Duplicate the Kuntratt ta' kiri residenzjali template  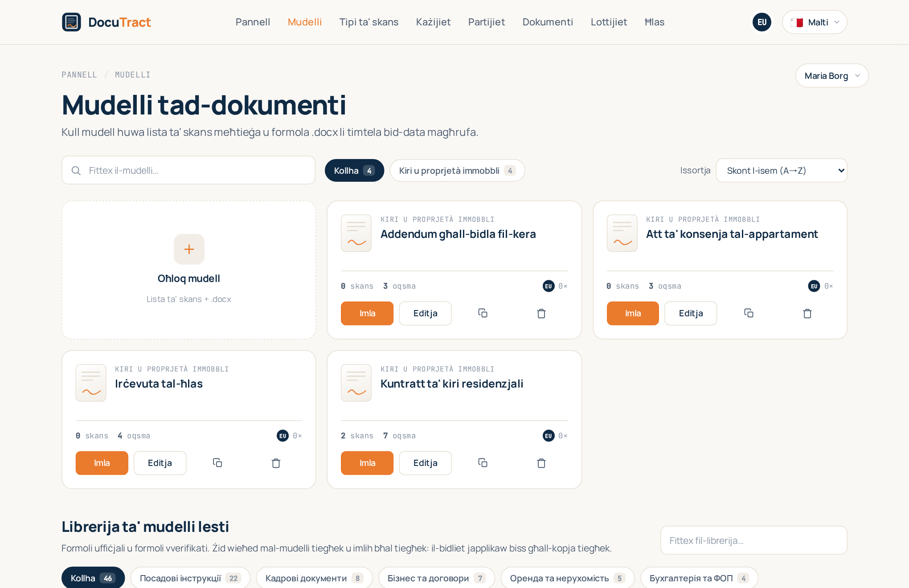[483, 463]
